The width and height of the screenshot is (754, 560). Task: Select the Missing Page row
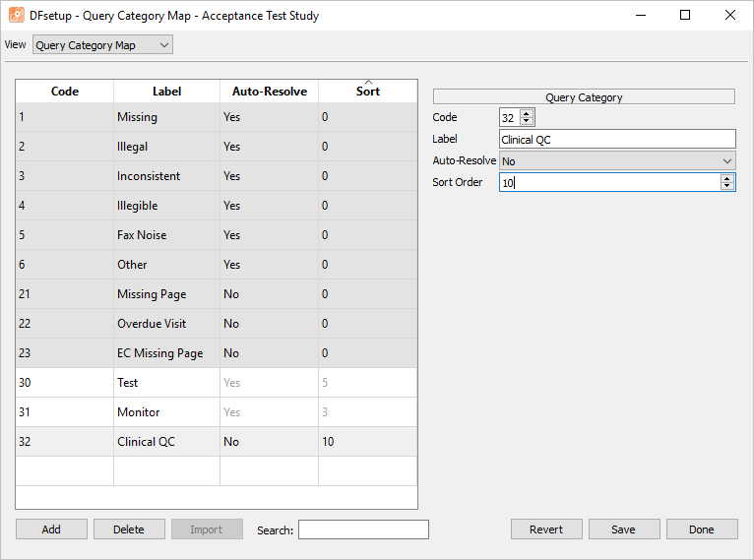coord(217,293)
